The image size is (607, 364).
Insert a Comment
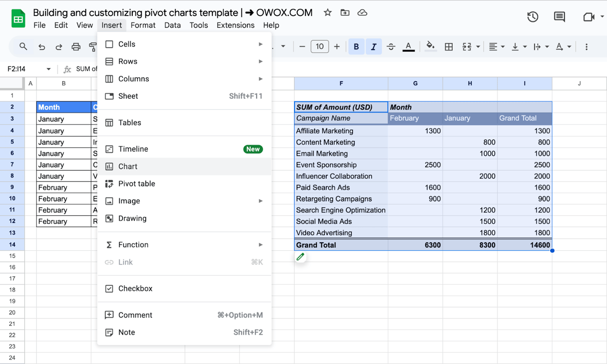(x=184, y=315)
